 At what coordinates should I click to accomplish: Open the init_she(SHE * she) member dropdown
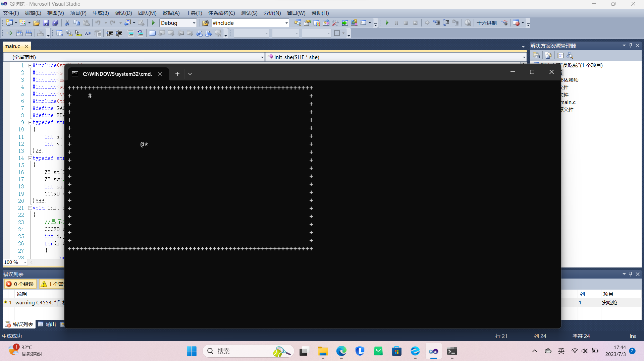click(x=524, y=57)
